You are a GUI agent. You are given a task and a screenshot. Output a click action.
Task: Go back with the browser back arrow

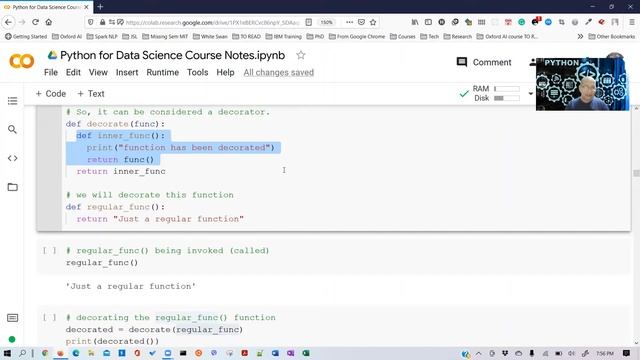pyautogui.click(x=9, y=22)
